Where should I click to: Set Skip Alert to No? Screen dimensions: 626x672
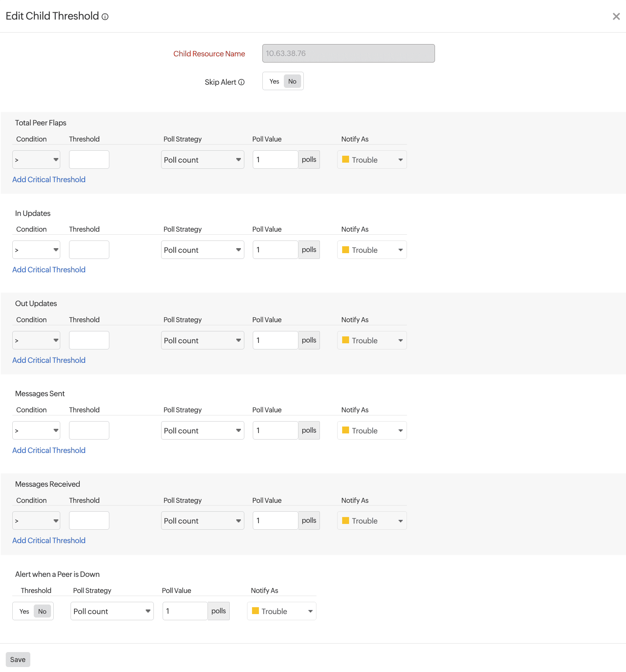coord(292,81)
